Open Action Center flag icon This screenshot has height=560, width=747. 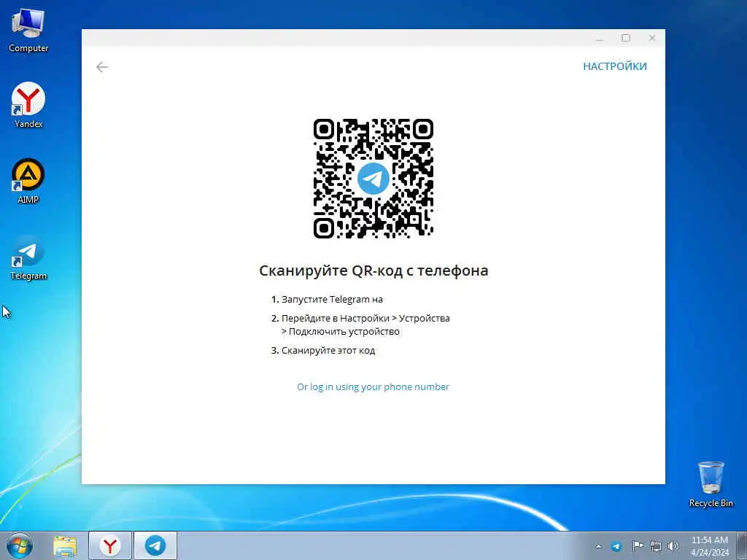click(x=637, y=545)
